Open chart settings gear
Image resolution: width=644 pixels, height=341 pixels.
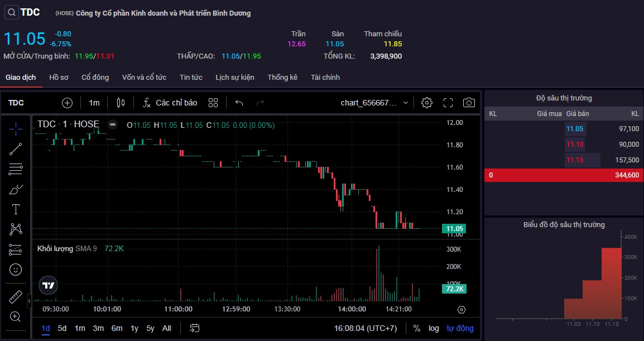coord(427,103)
